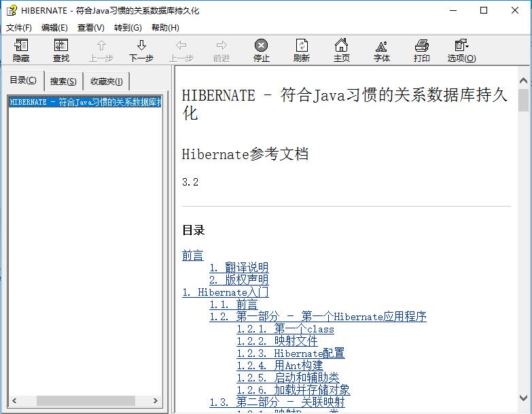Screen dimensions: 532x414
Task: Open the 1.3. 第二部分 - 关联映射 link
Action: [277, 402]
